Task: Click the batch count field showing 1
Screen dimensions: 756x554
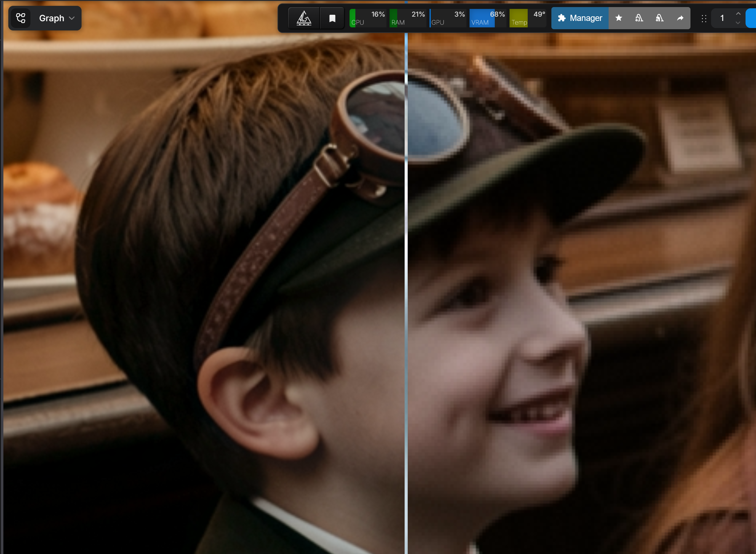Action: pyautogui.click(x=722, y=18)
